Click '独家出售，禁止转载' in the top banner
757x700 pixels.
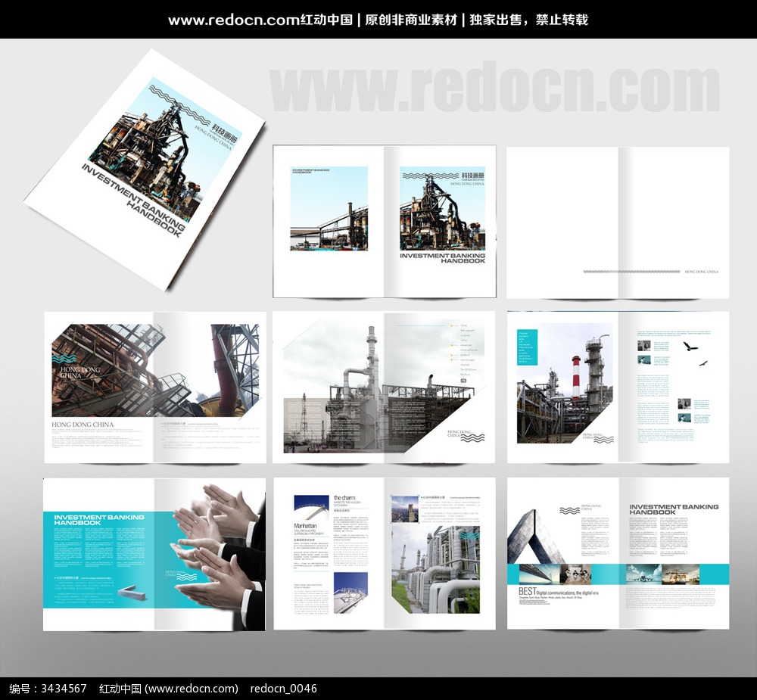point(528,20)
